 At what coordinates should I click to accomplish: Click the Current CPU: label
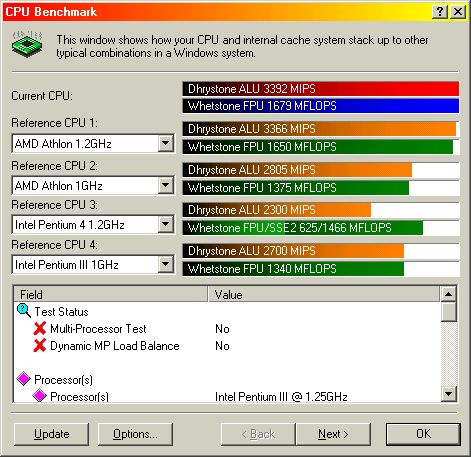tap(42, 96)
